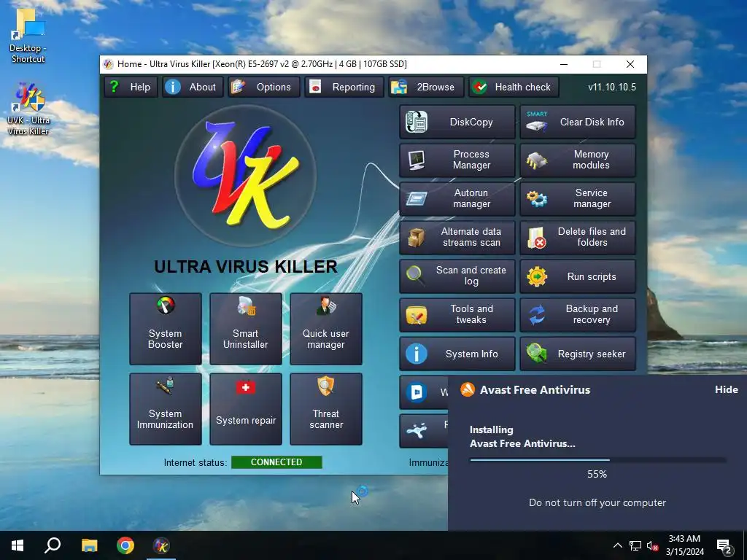Open Service manager gears icon
Screen dimensions: 747x560
[x=537, y=198]
